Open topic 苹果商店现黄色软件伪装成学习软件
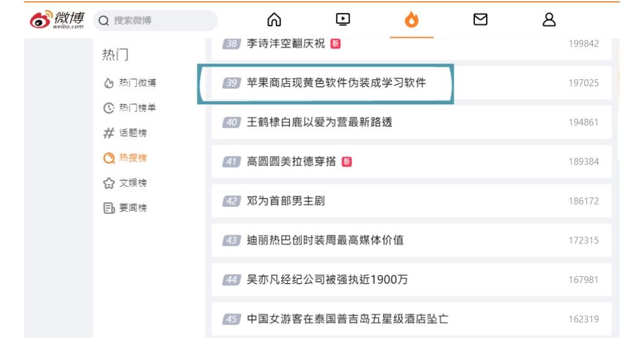Viewport: 644px width, 339px height. pyautogui.click(x=336, y=83)
